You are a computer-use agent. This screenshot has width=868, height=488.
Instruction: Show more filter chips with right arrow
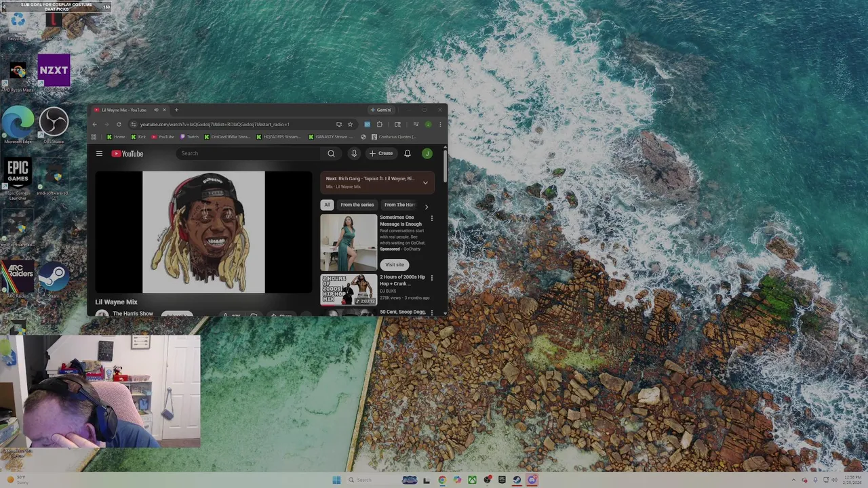coord(426,206)
